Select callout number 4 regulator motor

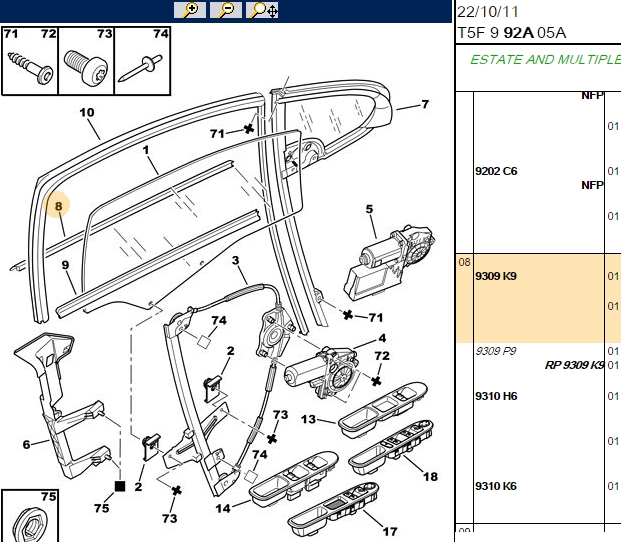coord(382,338)
